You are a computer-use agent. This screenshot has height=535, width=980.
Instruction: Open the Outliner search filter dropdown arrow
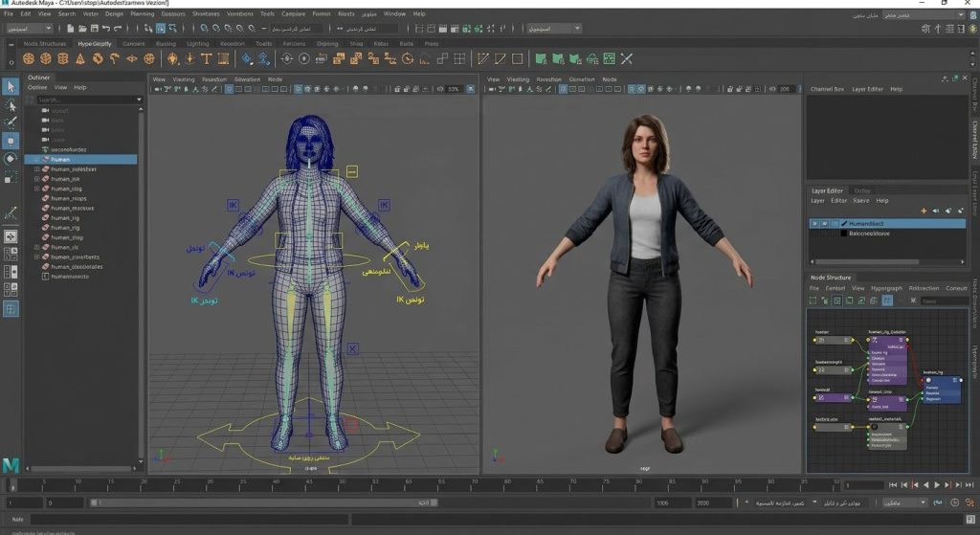click(139, 100)
